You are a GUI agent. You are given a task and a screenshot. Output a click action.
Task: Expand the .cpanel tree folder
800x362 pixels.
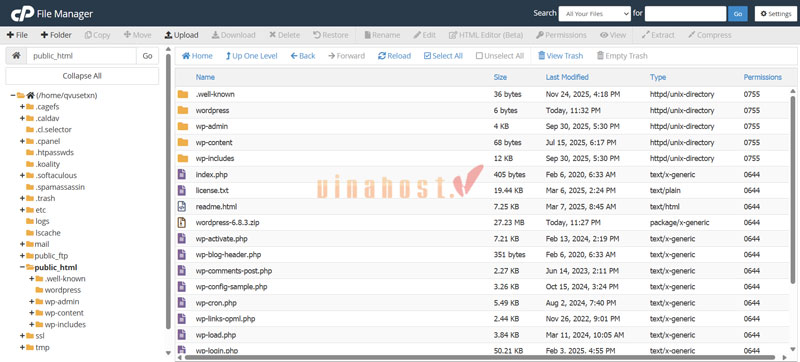click(22, 141)
